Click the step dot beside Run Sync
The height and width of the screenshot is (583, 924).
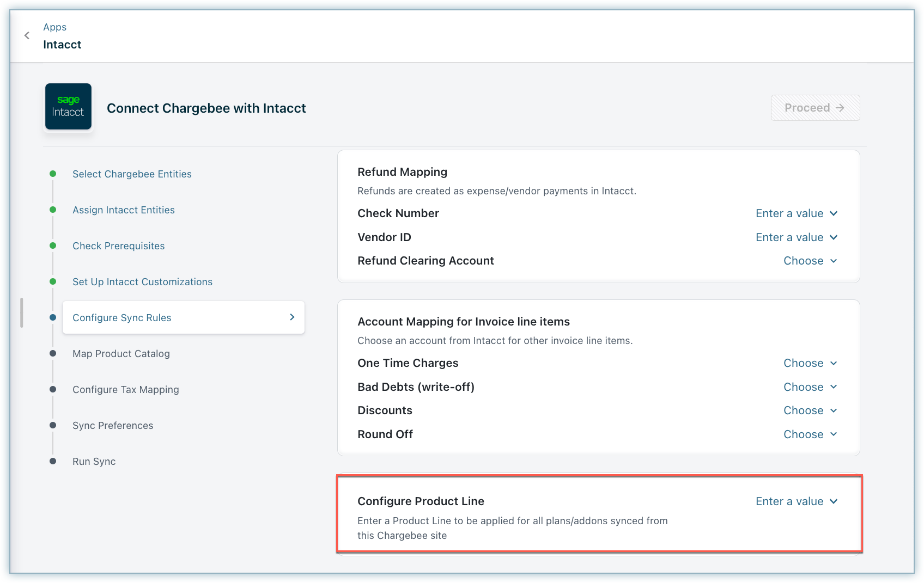(53, 461)
